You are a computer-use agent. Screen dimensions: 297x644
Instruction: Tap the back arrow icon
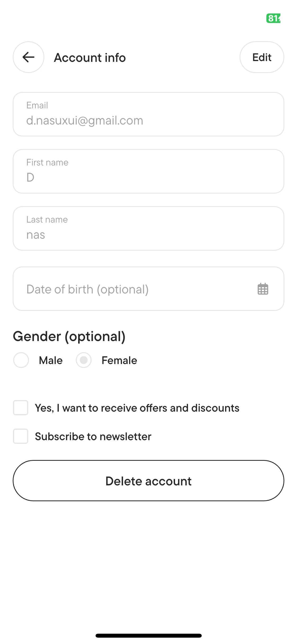[29, 57]
